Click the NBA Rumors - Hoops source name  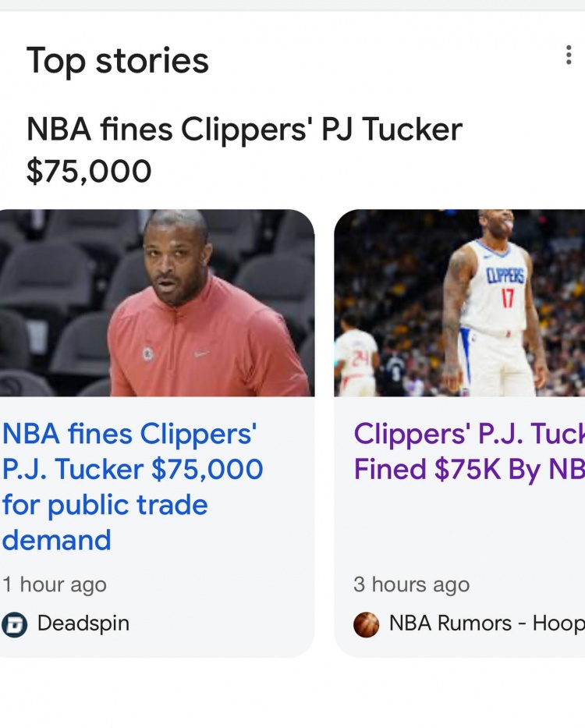(487, 623)
